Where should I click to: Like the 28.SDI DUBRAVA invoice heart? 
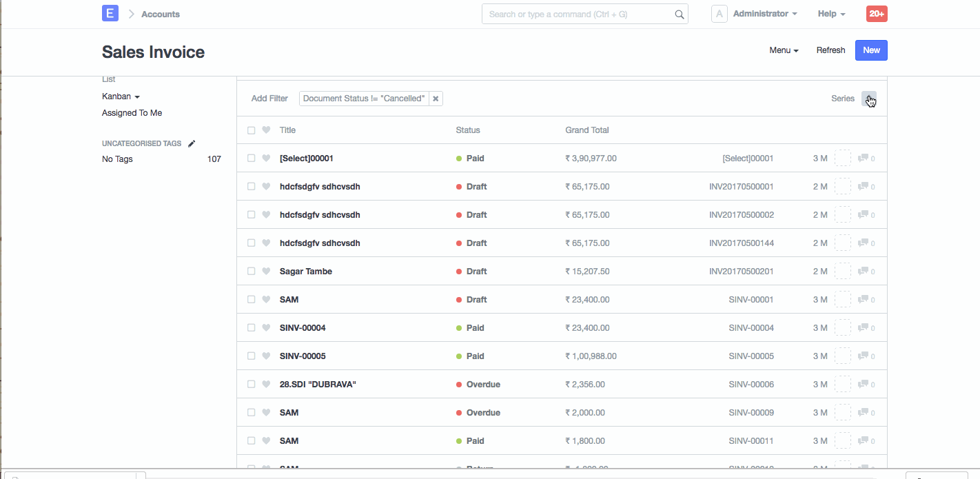pos(266,384)
